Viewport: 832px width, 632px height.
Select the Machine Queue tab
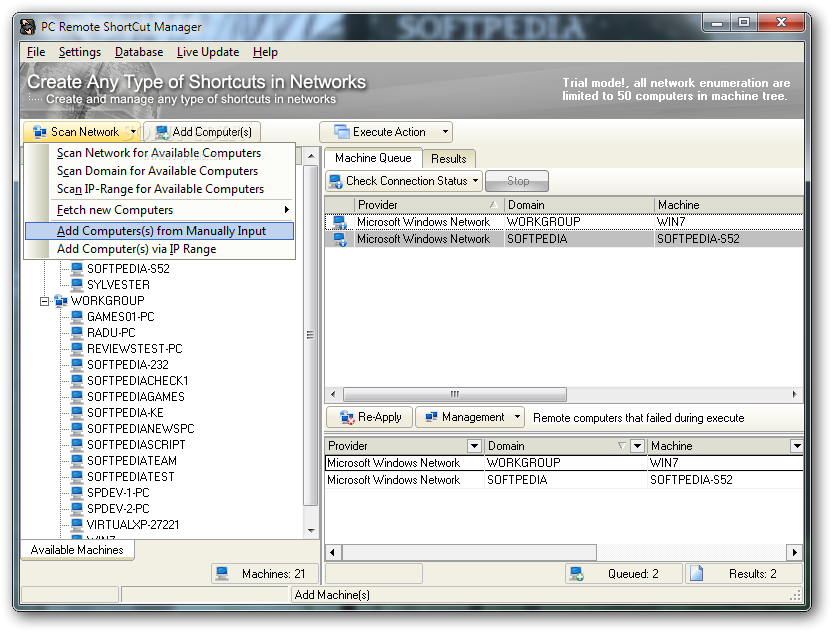(373, 158)
